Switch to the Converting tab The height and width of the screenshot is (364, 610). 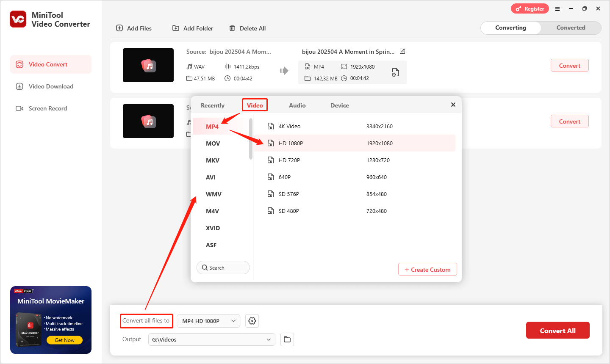pyautogui.click(x=511, y=28)
